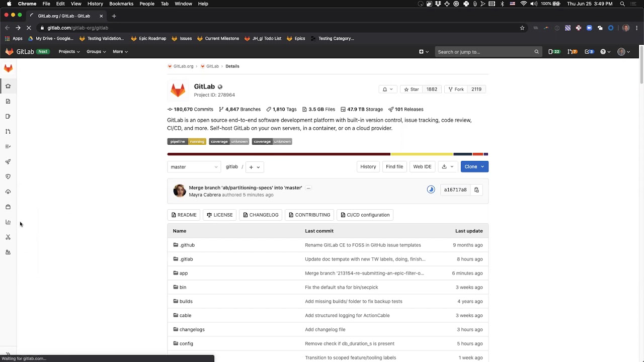This screenshot has width=644, height=362.
Task: Open the CI/CD configuration button
Action: pyautogui.click(x=365, y=215)
